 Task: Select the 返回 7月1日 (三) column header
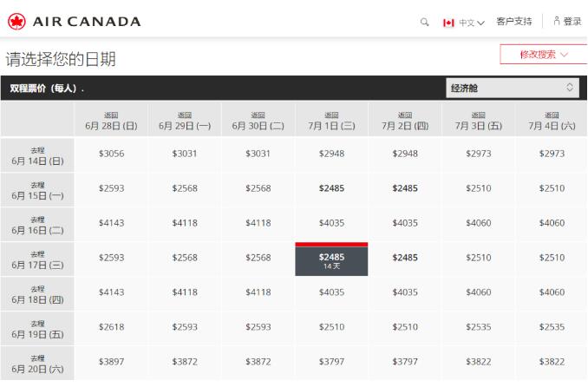click(x=331, y=120)
